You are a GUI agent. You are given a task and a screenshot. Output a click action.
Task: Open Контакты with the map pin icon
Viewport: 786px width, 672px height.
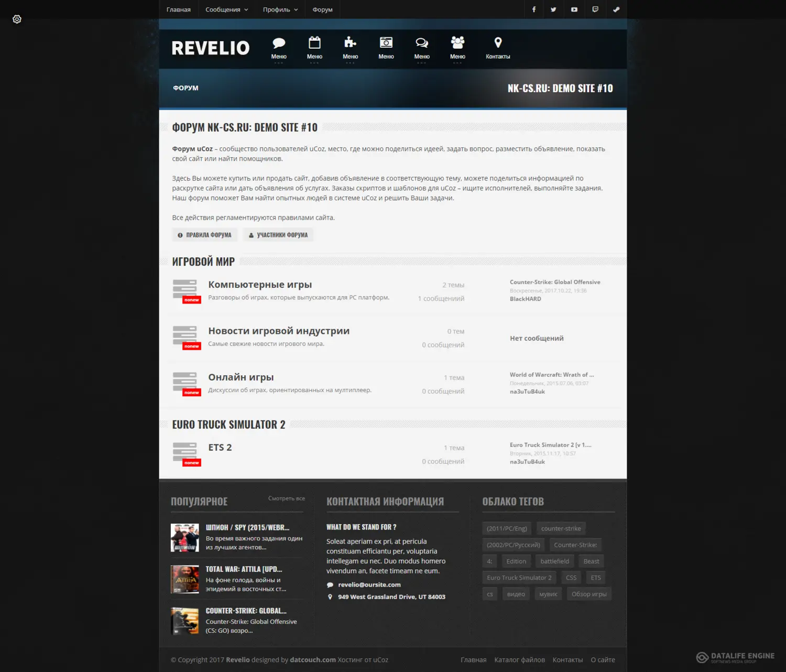(x=498, y=48)
